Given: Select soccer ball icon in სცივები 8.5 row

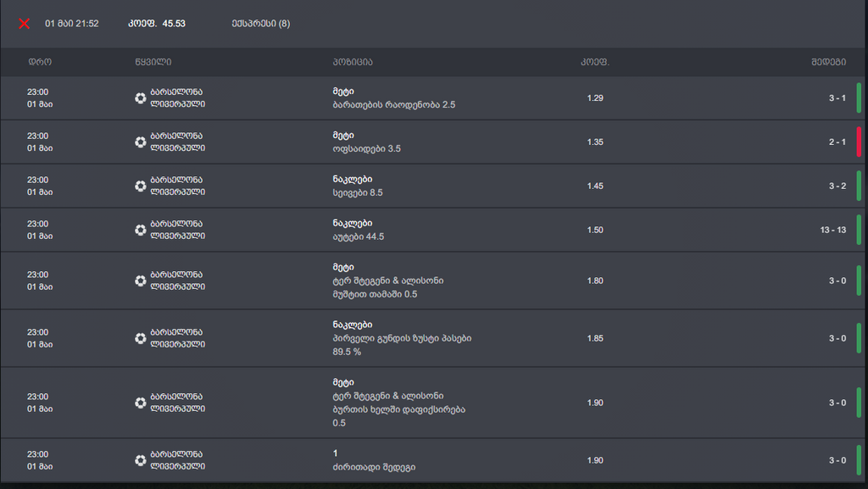Looking at the screenshot, I should point(140,186).
